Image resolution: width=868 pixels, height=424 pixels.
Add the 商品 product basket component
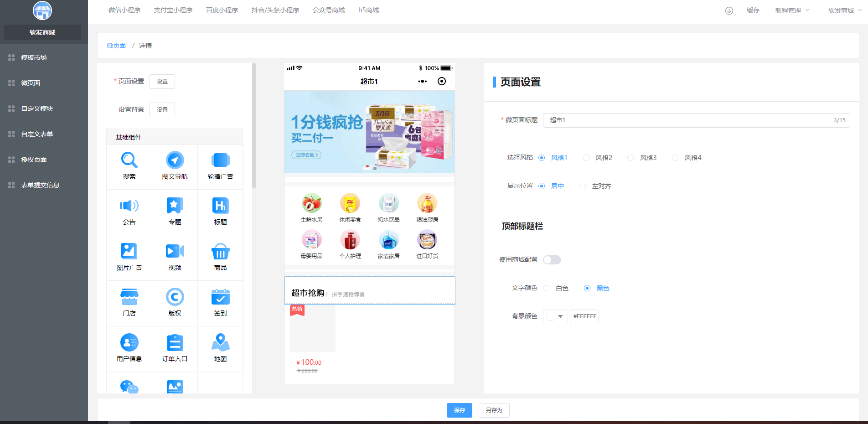pos(220,252)
